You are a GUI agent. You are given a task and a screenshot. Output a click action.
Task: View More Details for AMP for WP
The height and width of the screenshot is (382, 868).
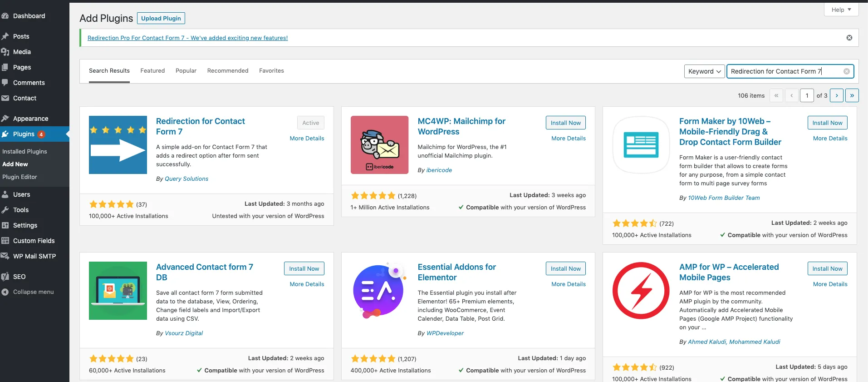830,284
